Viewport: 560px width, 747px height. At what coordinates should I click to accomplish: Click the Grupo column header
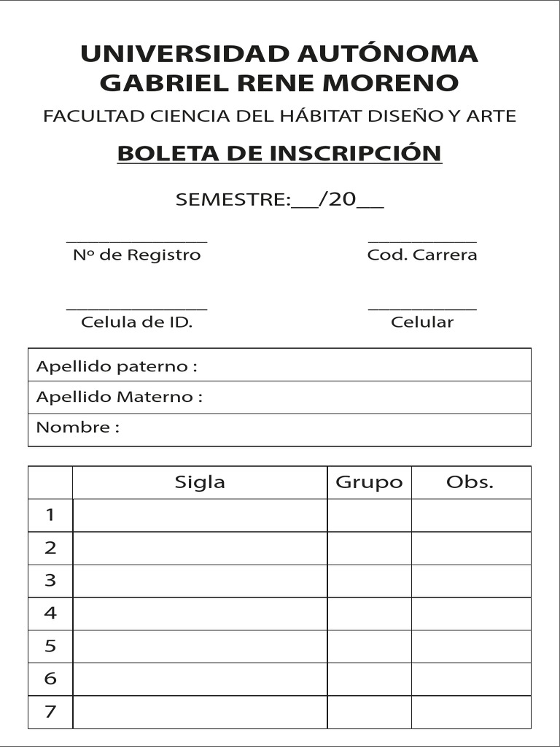click(369, 482)
